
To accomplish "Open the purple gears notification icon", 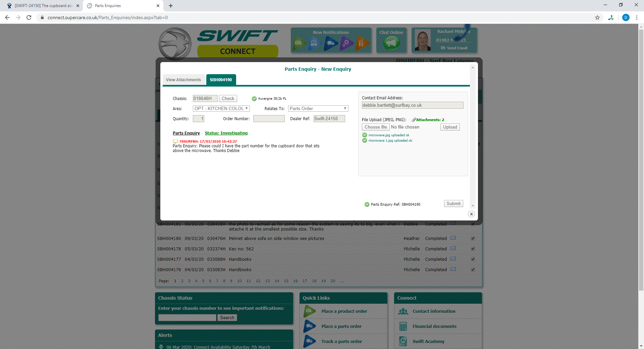I will coord(346,43).
